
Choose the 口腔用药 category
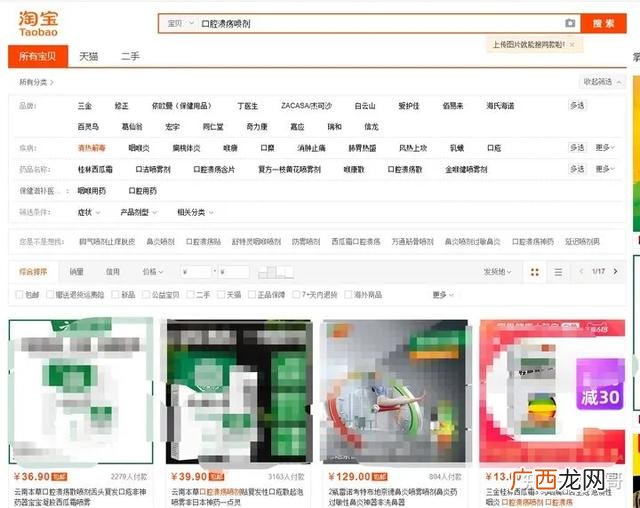[142, 191]
